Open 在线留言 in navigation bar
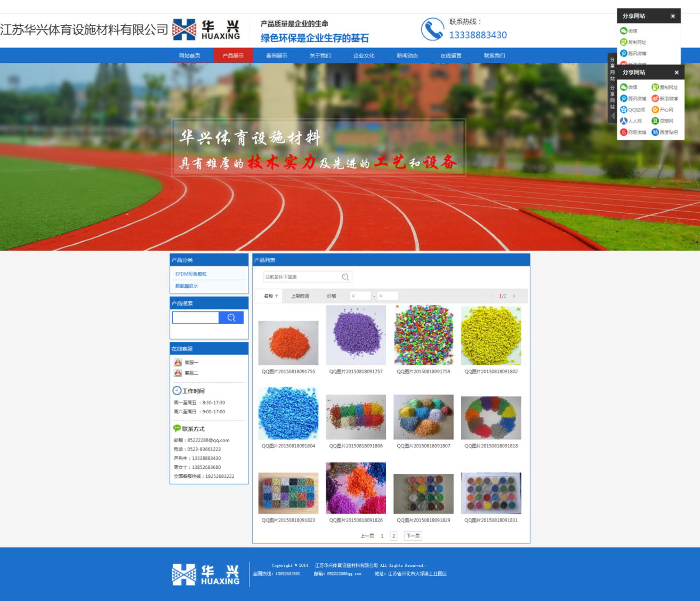The width and height of the screenshot is (700, 601). [451, 55]
